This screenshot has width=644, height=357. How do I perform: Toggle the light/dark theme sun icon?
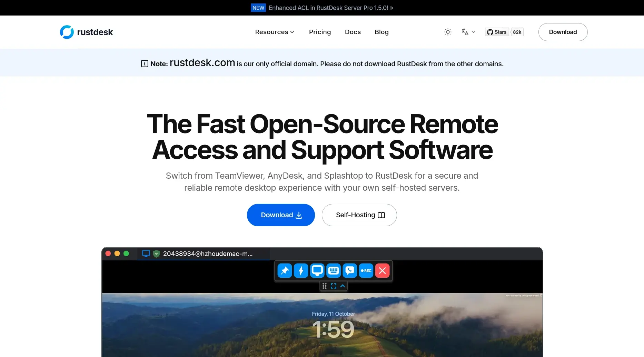pyautogui.click(x=448, y=32)
